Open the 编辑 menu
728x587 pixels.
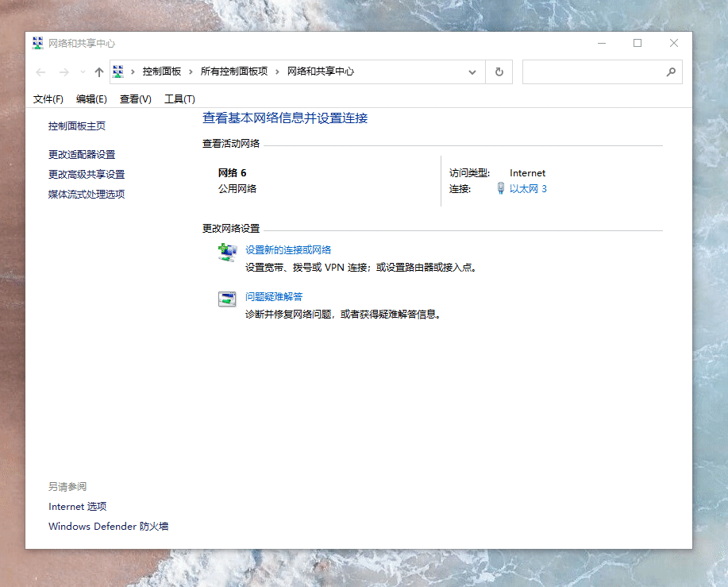91,99
